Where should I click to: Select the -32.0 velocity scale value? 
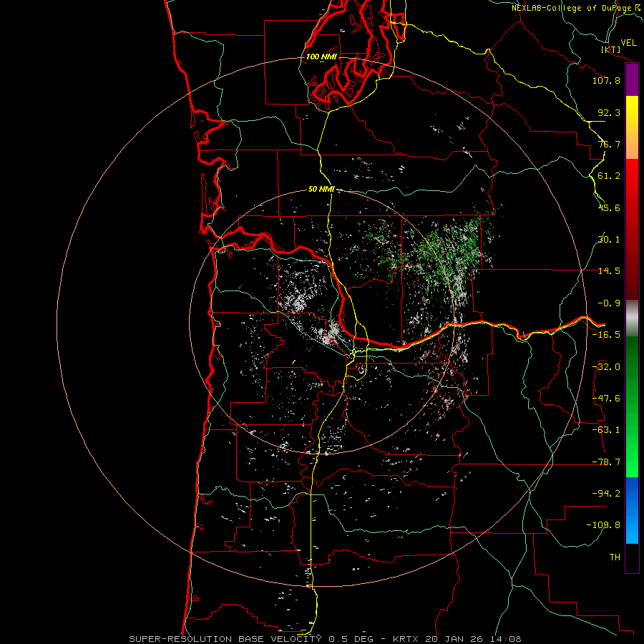click(606, 367)
